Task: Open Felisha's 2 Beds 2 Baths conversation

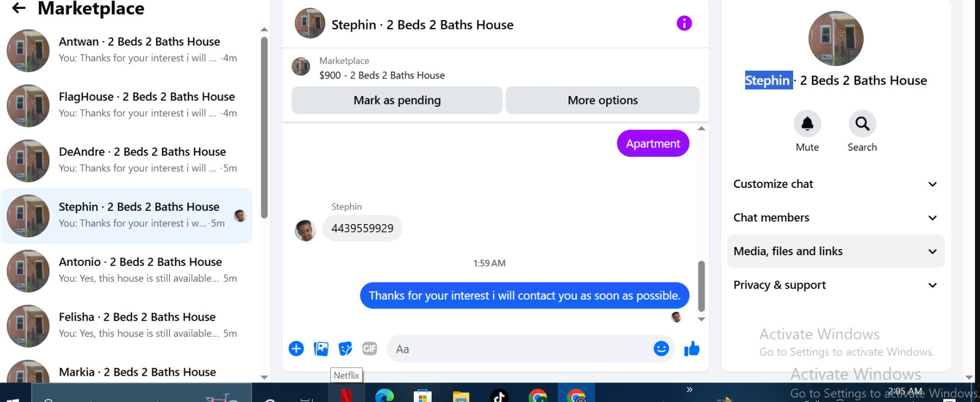Action: 127,325
